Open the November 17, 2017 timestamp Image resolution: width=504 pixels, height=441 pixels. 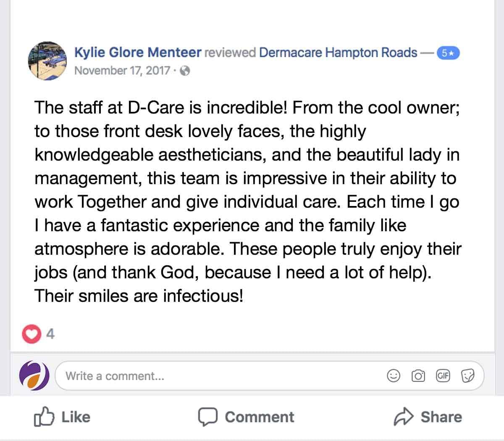coord(122,71)
